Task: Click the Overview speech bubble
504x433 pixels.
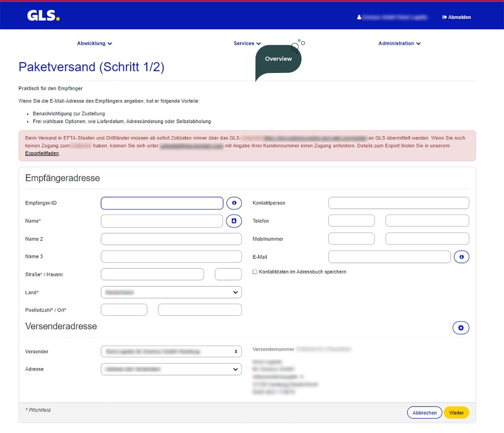Action: [x=278, y=59]
